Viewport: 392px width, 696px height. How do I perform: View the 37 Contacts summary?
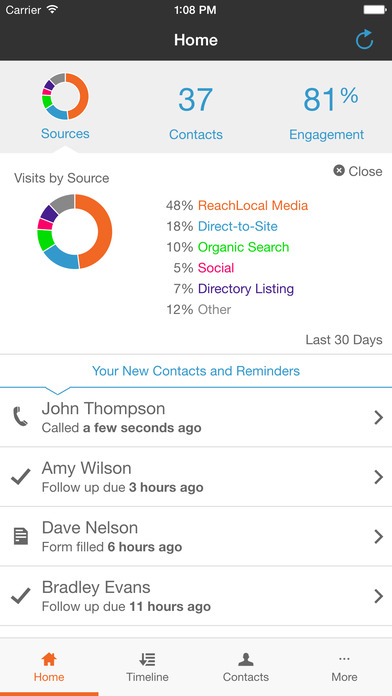pos(196,113)
